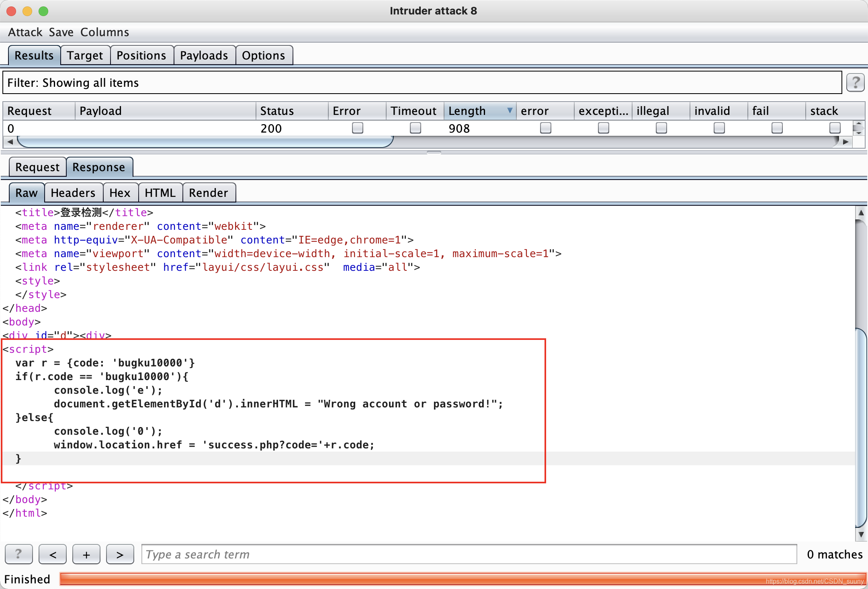Toggle Error checkbox in request 0 row
868x589 pixels.
(x=358, y=128)
